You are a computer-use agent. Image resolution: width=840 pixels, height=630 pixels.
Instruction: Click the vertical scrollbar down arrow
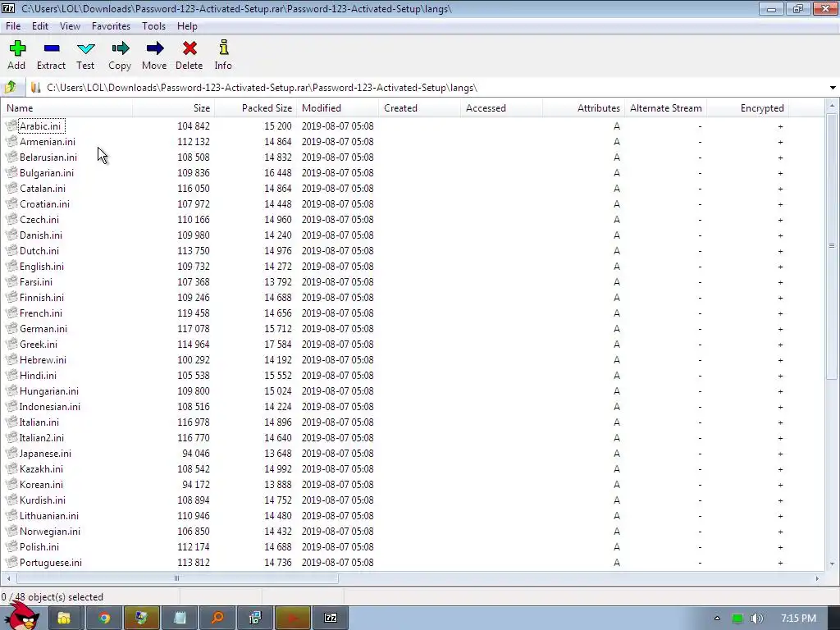pos(832,564)
